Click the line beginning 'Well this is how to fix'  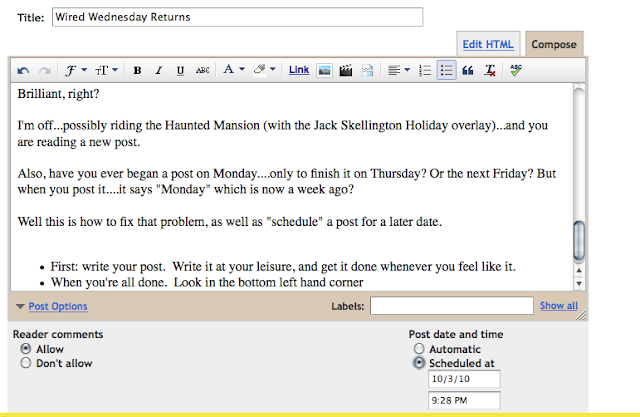[230, 222]
